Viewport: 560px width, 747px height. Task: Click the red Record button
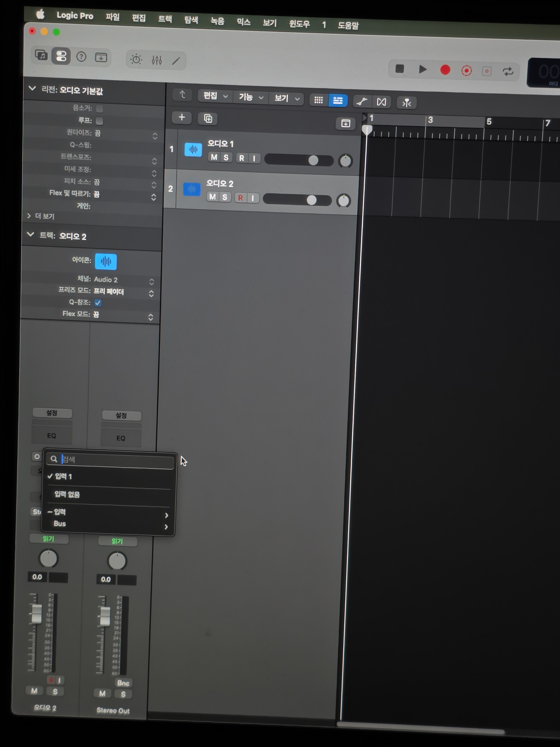445,70
